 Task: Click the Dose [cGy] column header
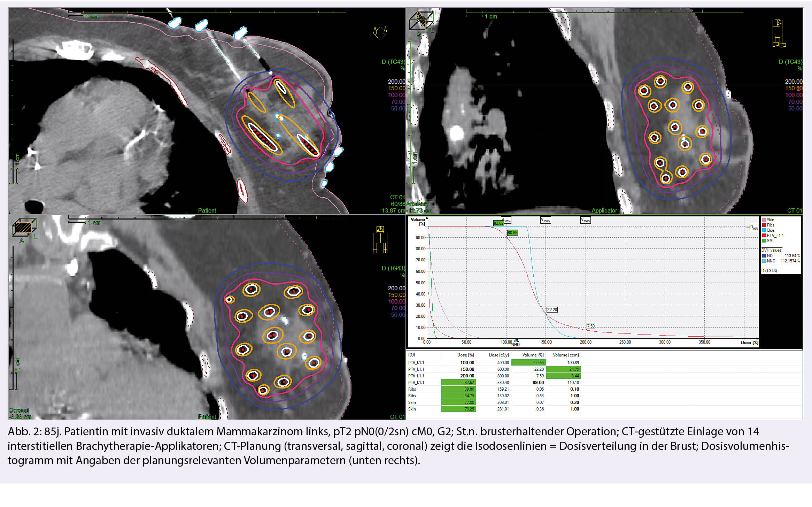[x=499, y=355]
